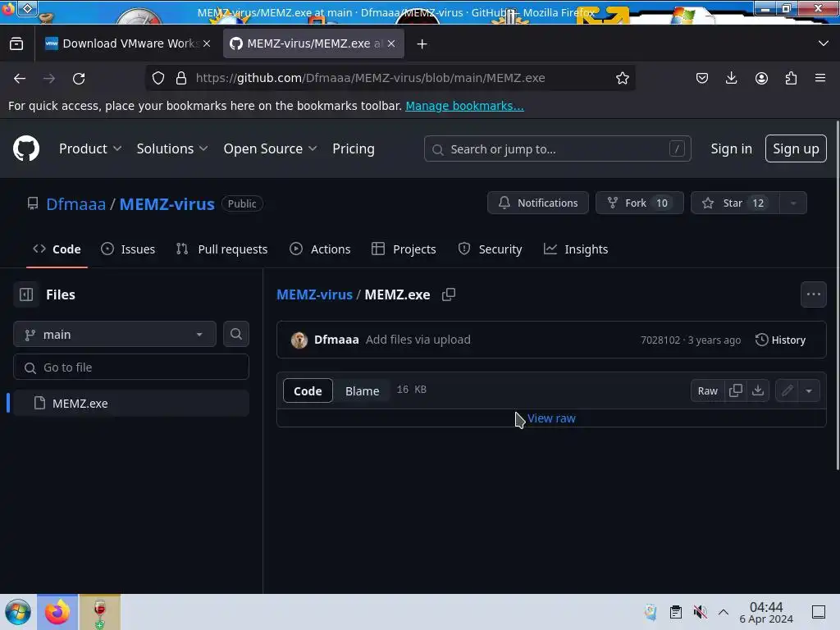Click the wine glass taskbar icon
This screenshot has height=630, width=840.
(99, 612)
